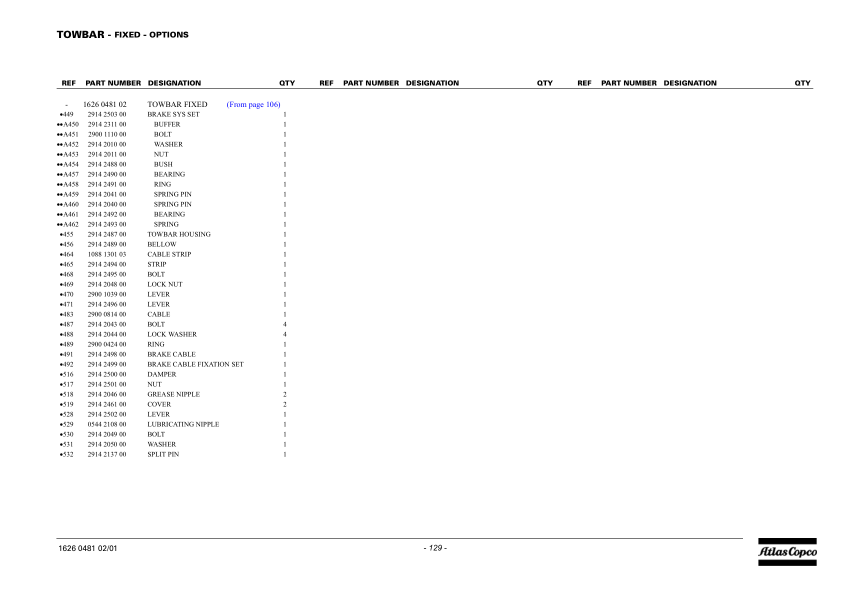Select the first DESIGNATION column header
The width and height of the screenshot is (842, 595).
pyautogui.click(x=174, y=83)
